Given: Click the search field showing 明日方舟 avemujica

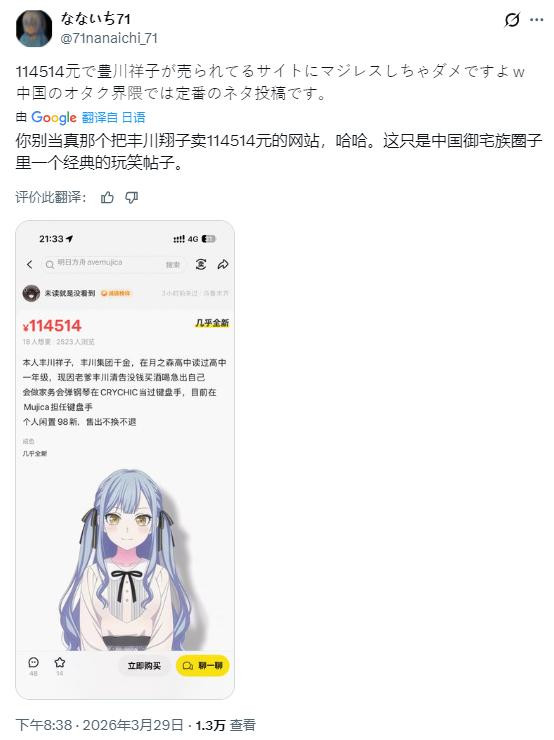Looking at the screenshot, I should pos(113,264).
